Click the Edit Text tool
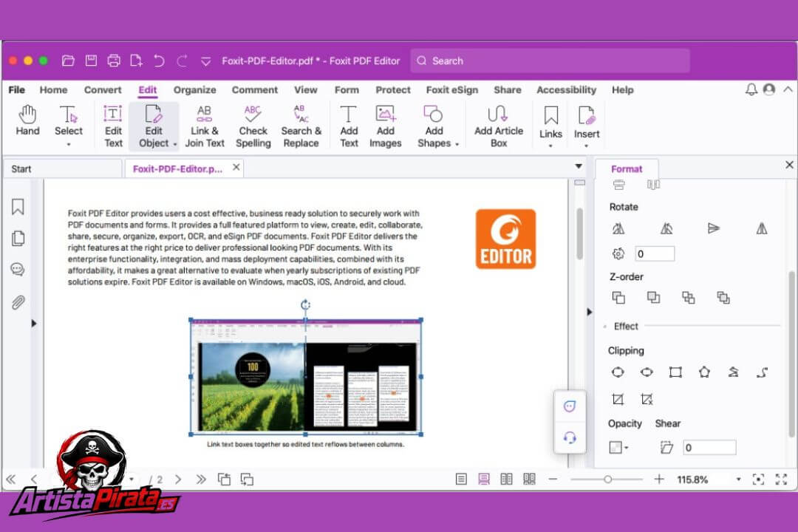 tap(113, 126)
